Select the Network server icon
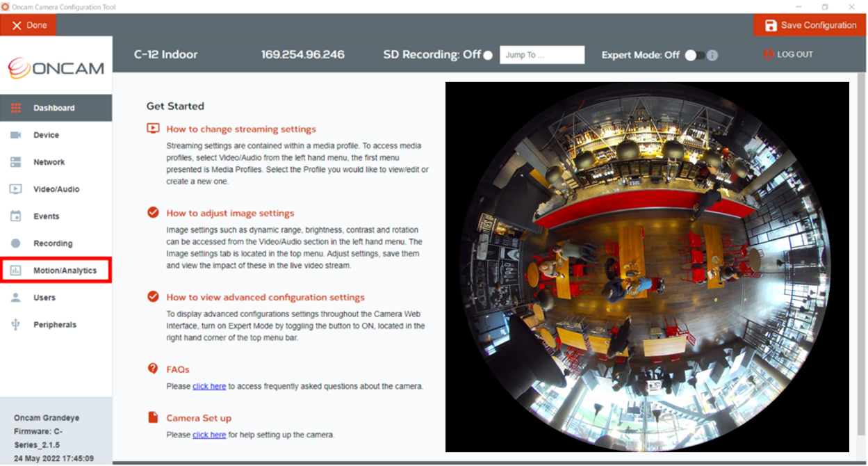Screen dimensions: 868x466 (x=16, y=162)
